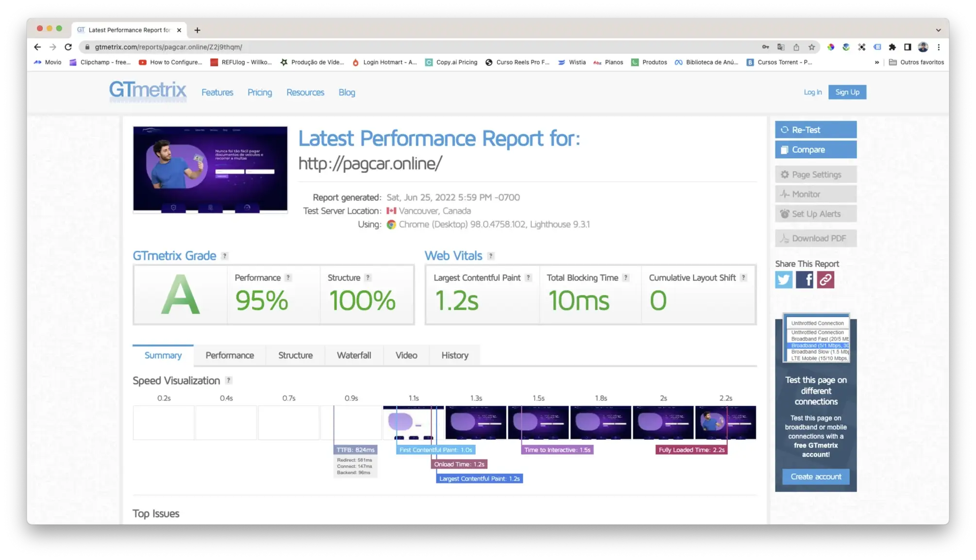Open help icon beside Structure score

click(368, 278)
